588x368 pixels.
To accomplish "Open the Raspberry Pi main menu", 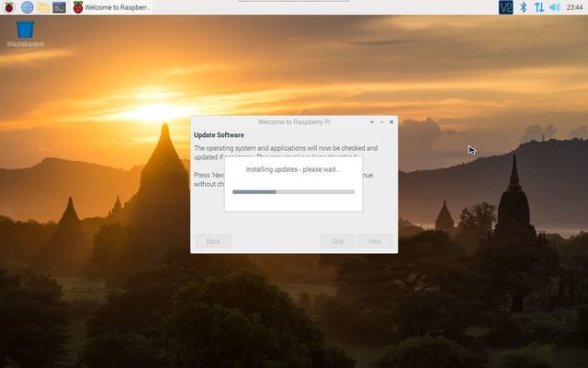I will point(9,7).
